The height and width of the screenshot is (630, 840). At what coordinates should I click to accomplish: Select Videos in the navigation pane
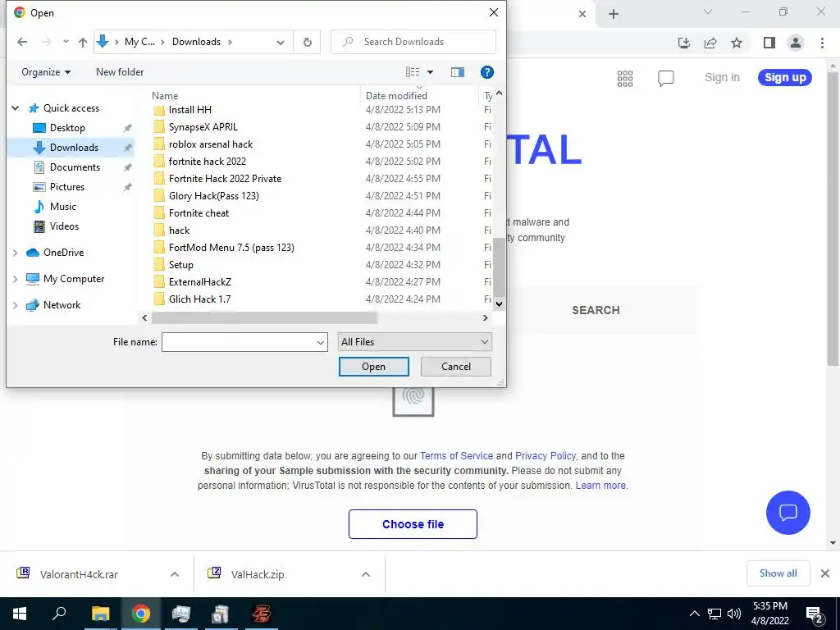64,226
